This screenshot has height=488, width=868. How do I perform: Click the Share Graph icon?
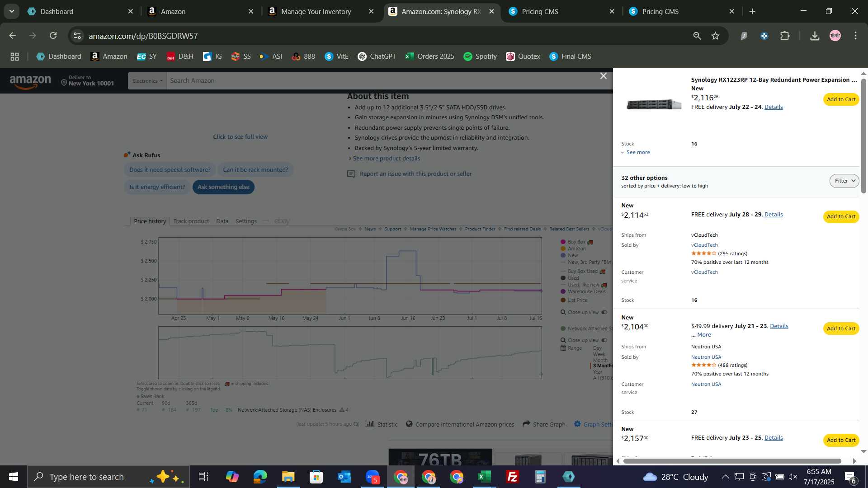point(526,424)
